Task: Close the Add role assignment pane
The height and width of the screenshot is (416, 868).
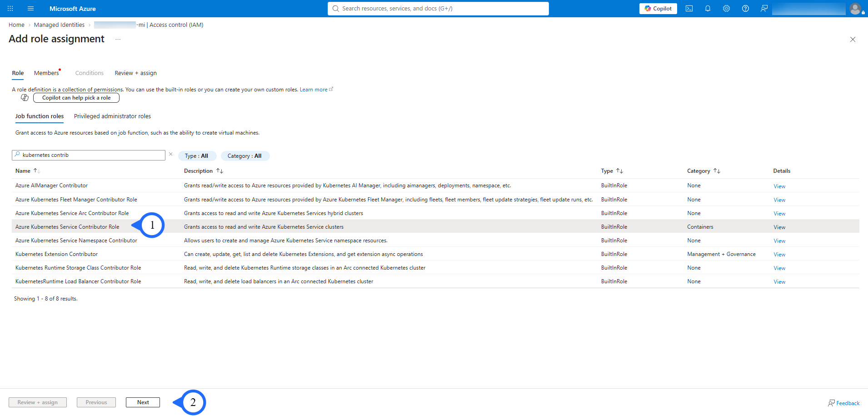Action: click(853, 40)
